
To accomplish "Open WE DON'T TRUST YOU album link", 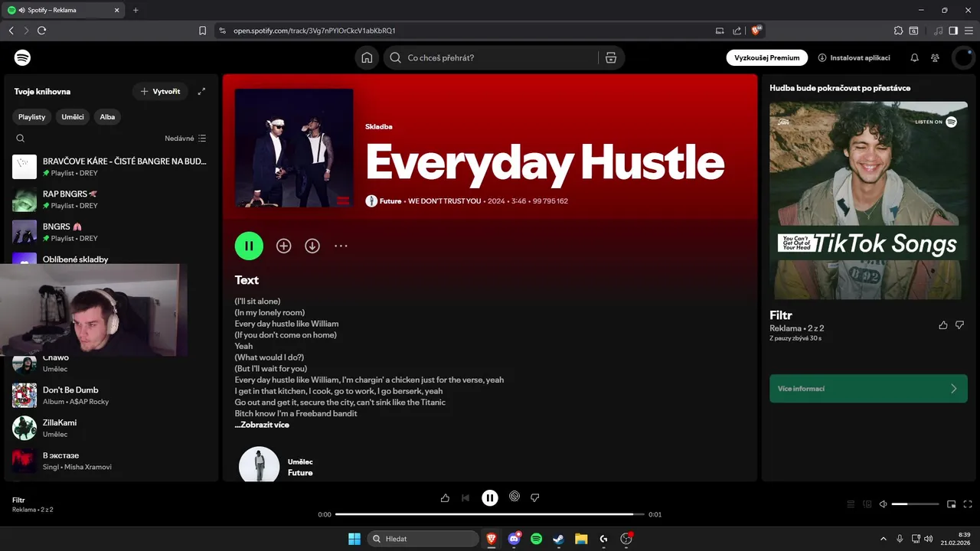I will [444, 201].
